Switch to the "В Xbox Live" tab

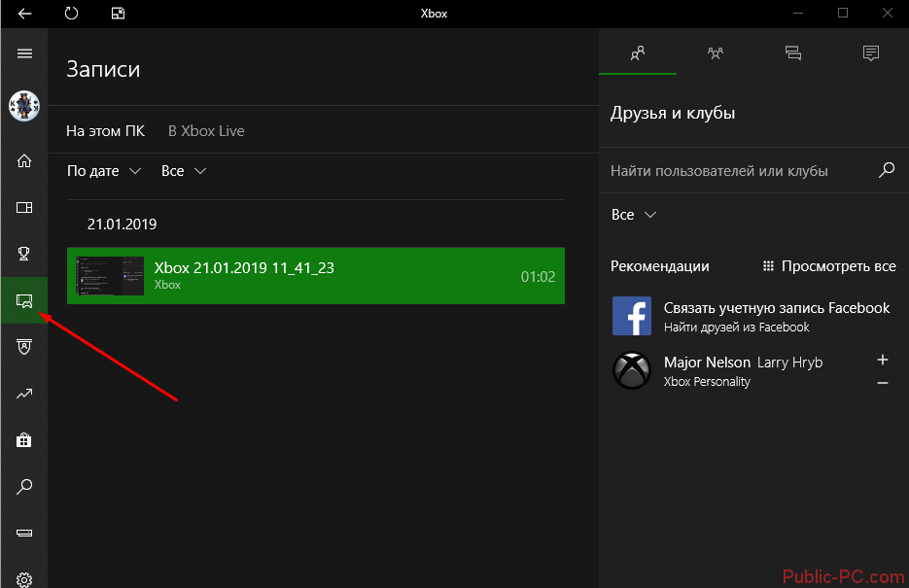(x=206, y=130)
